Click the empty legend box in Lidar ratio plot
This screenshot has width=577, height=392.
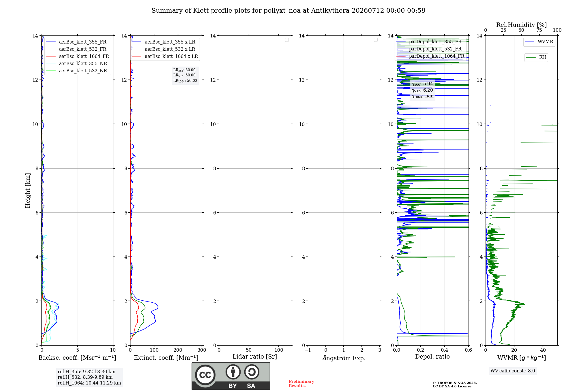tap(287, 40)
